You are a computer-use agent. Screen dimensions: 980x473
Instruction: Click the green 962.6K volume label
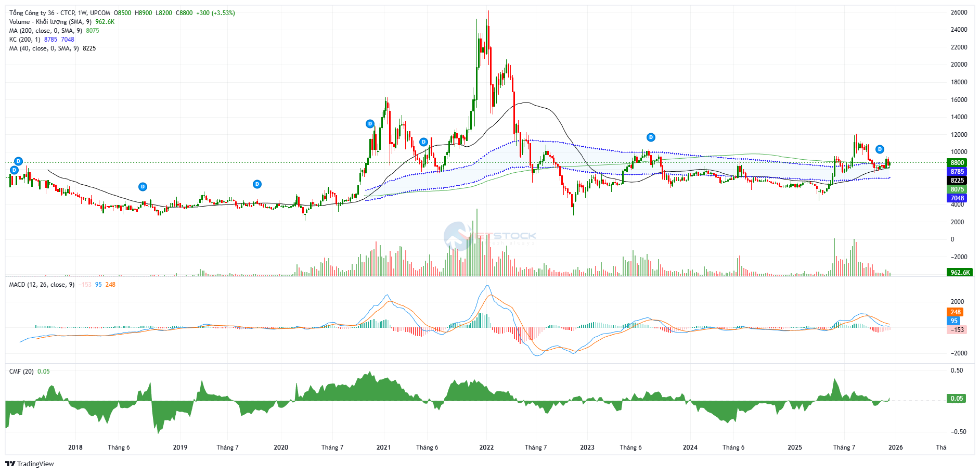960,272
